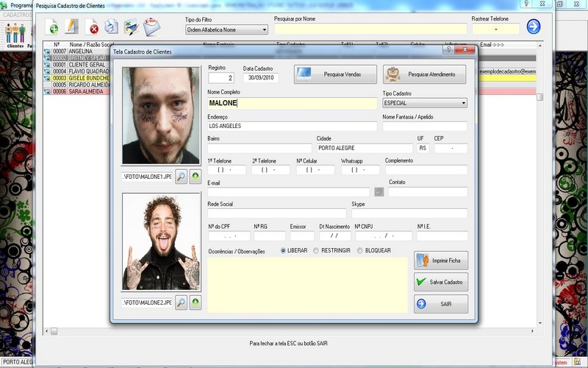Select row 00001 CLIENTE GERAL
Image resolution: width=588 pixels, height=368 pixels.
pos(76,65)
